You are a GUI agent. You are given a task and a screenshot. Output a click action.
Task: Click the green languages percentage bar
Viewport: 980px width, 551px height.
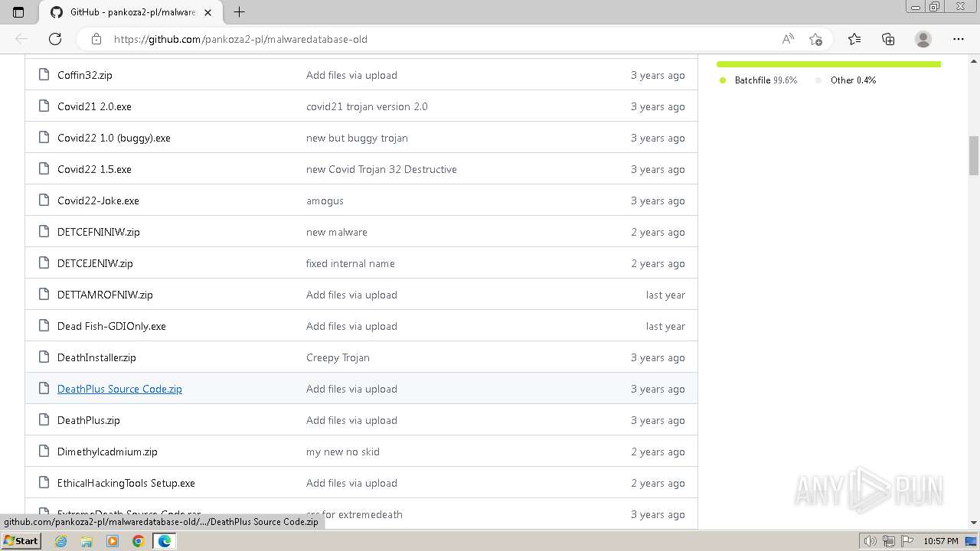pyautogui.click(x=828, y=64)
